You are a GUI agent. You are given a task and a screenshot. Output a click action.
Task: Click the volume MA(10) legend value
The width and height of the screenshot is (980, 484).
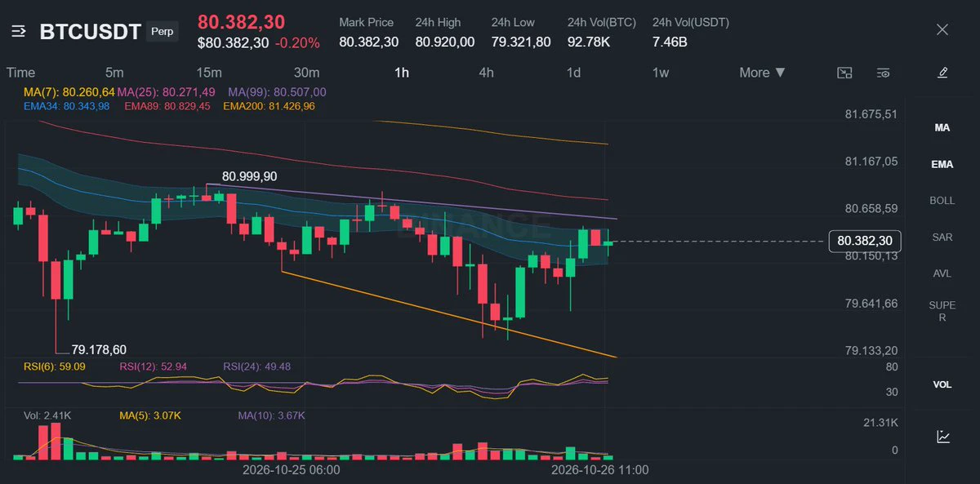pos(271,415)
